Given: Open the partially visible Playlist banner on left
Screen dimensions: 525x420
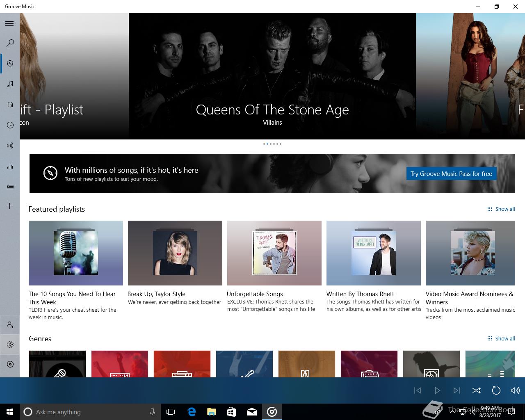Looking at the screenshot, I should pyautogui.click(x=74, y=76).
